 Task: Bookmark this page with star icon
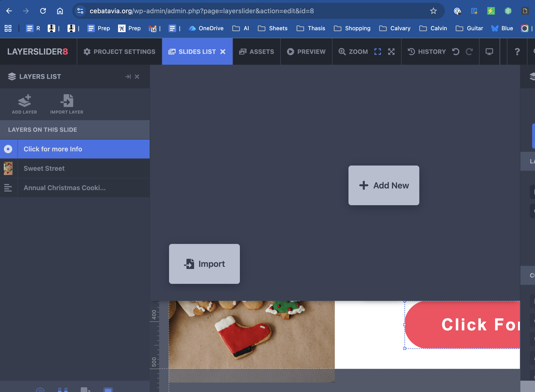[433, 11]
